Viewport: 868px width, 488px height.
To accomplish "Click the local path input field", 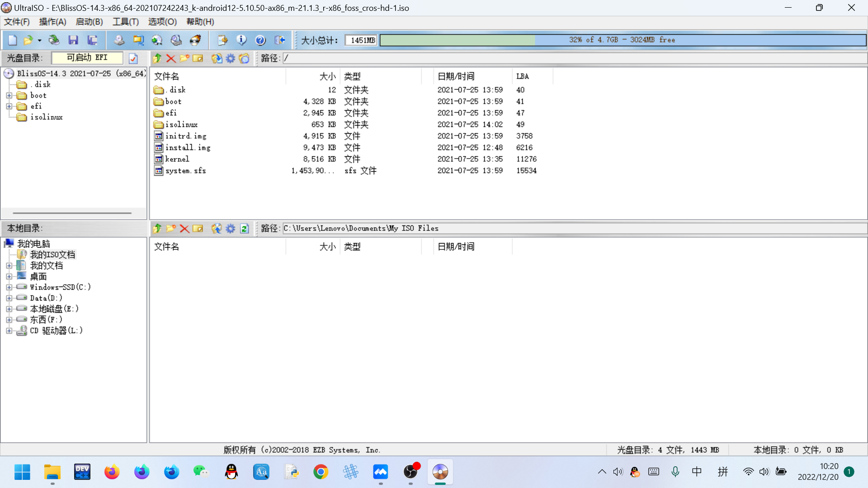I will click(x=574, y=229).
